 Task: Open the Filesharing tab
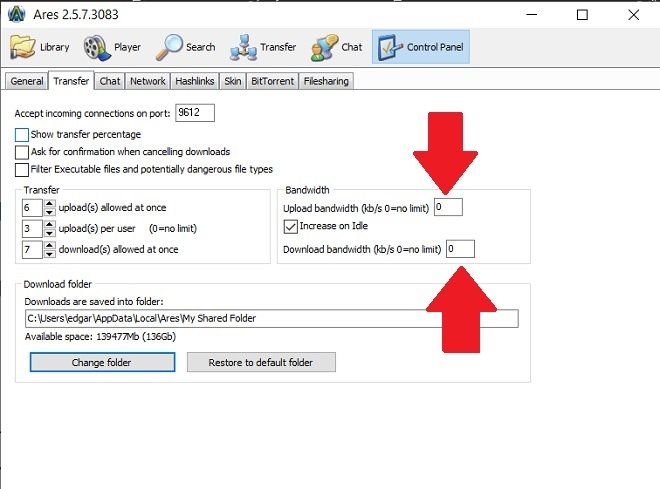pyautogui.click(x=326, y=81)
